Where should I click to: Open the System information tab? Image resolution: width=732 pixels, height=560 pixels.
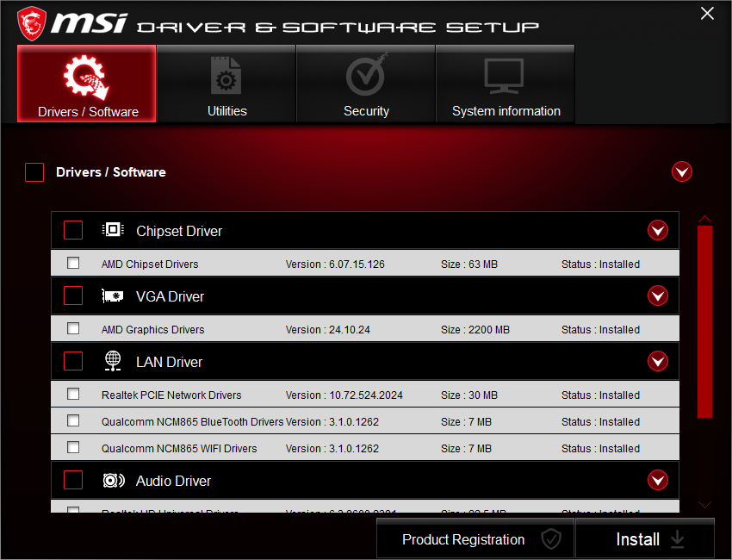click(x=506, y=84)
